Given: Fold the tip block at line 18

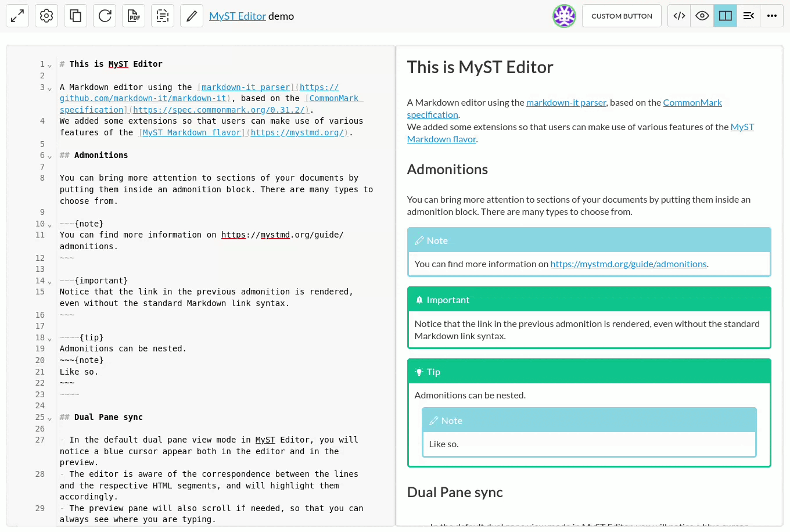Looking at the screenshot, I should [50, 339].
